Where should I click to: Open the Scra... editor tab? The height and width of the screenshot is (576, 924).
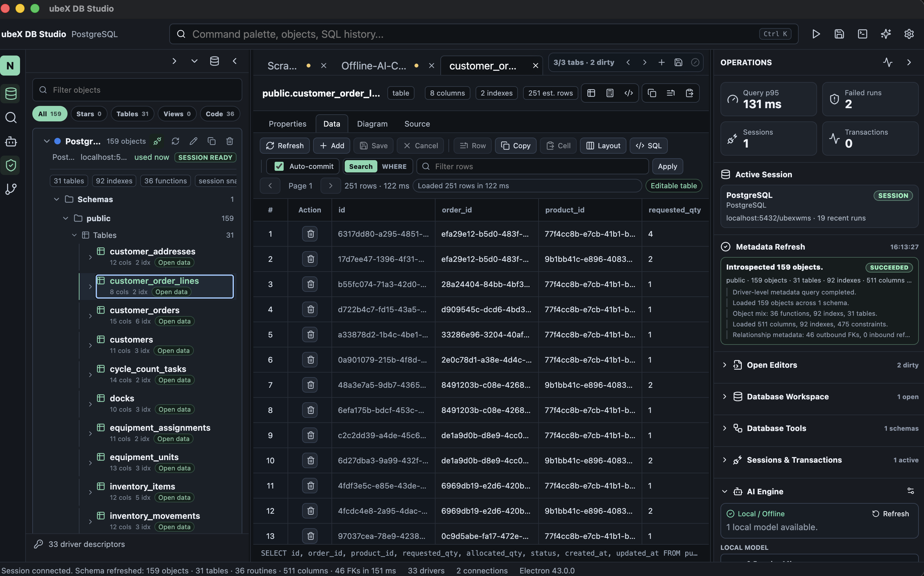[x=282, y=66]
